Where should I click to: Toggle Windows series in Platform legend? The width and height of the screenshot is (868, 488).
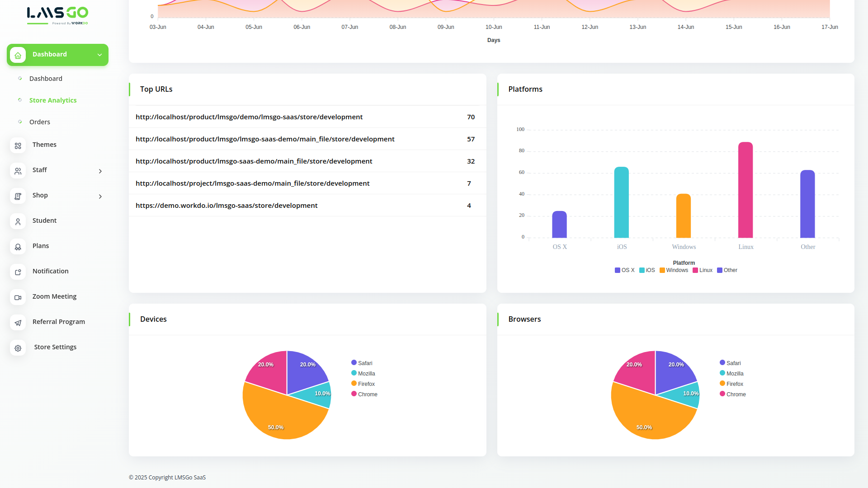pos(674,270)
